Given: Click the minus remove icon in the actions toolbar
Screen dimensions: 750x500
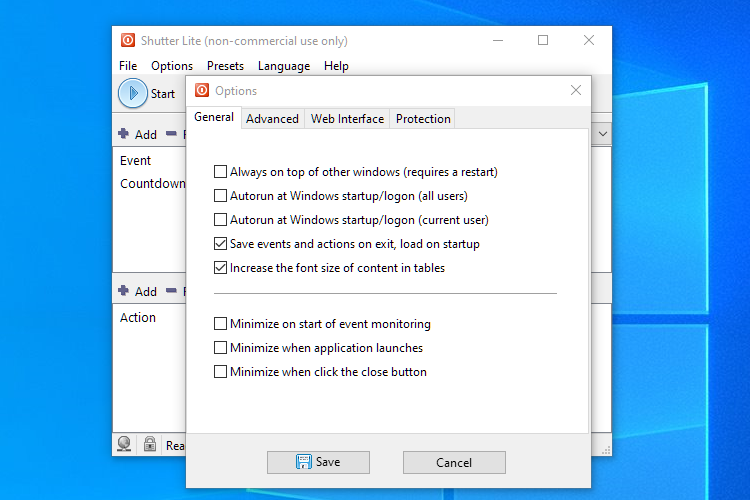Looking at the screenshot, I should (171, 290).
